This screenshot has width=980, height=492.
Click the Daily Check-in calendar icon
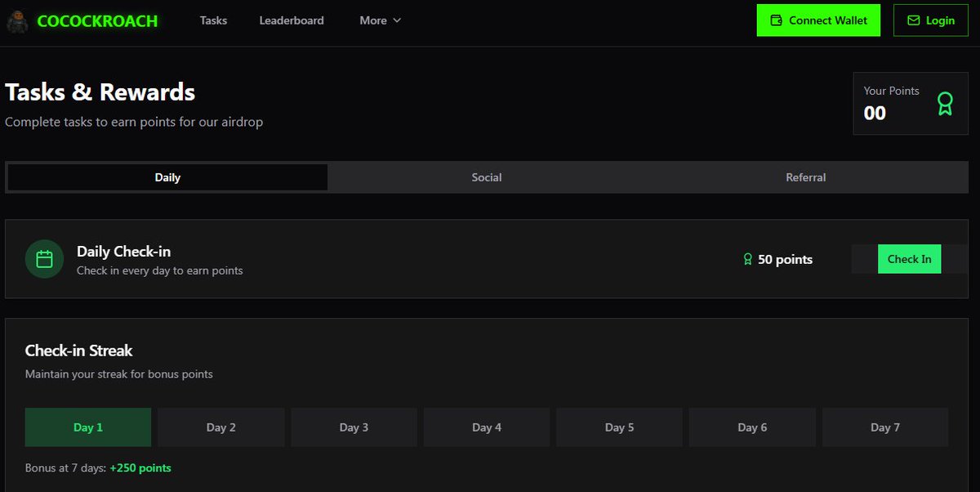click(x=44, y=259)
